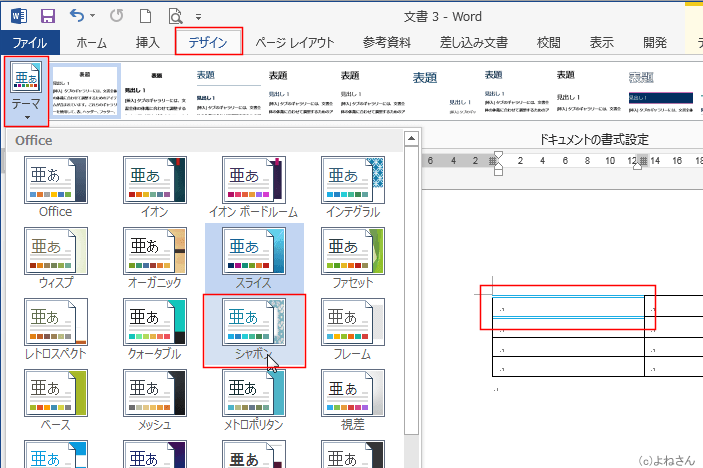Choose the Office theme
703x468 pixels.
pos(56,187)
